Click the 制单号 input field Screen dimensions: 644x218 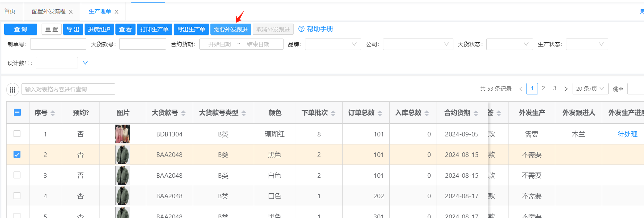pyautogui.click(x=58, y=44)
